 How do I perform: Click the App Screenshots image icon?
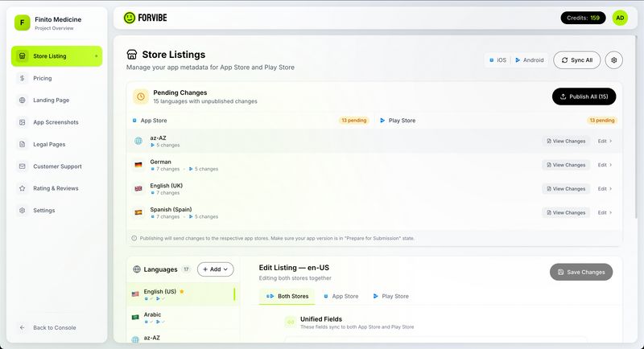point(23,122)
